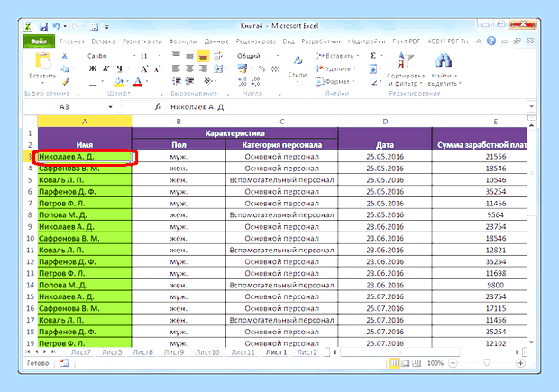Toggle the middle vertical alignment button
559x392 pixels.
pyautogui.click(x=189, y=56)
